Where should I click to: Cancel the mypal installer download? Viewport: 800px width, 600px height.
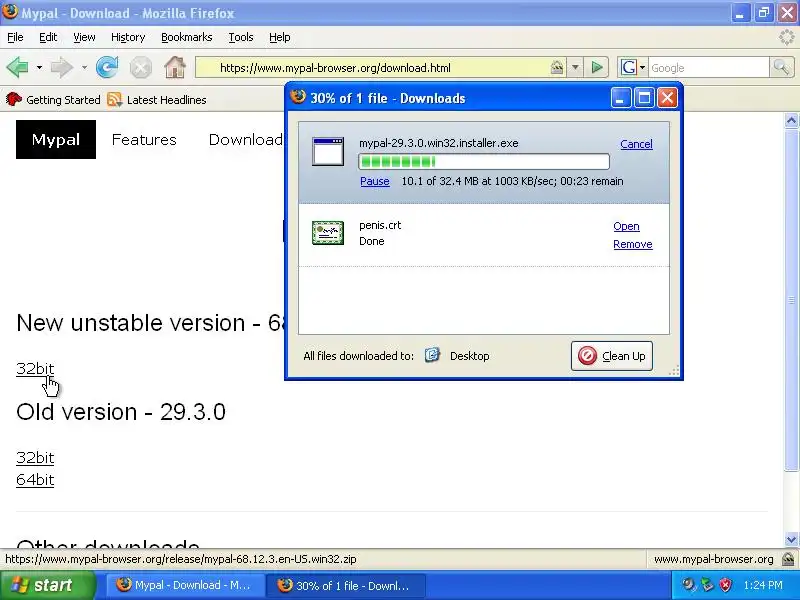pos(636,144)
